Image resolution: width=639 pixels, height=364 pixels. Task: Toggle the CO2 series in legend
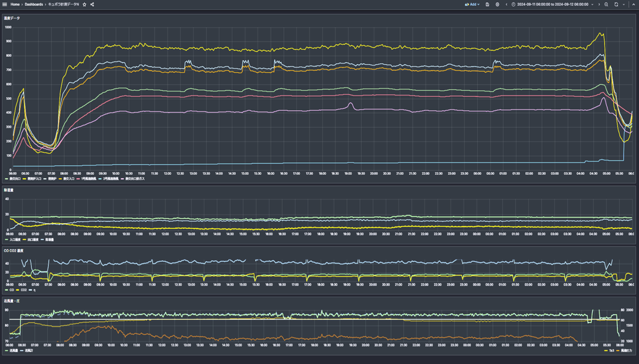coord(23,290)
